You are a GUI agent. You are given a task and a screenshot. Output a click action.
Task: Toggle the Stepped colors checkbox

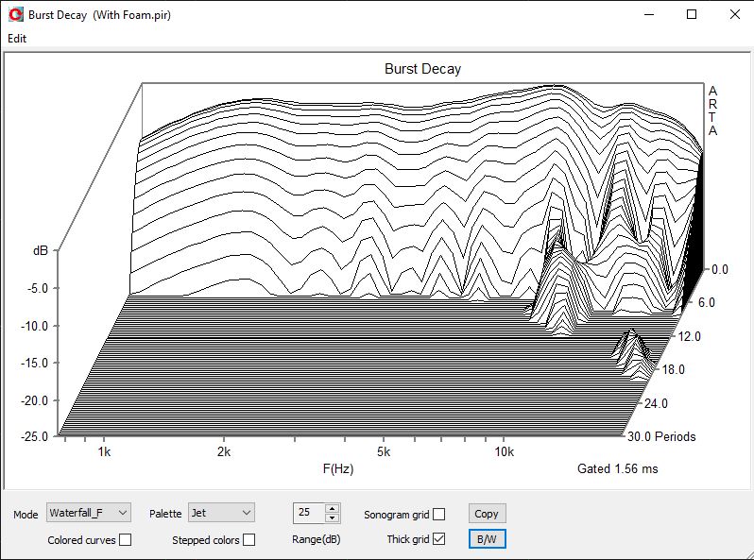point(248,540)
